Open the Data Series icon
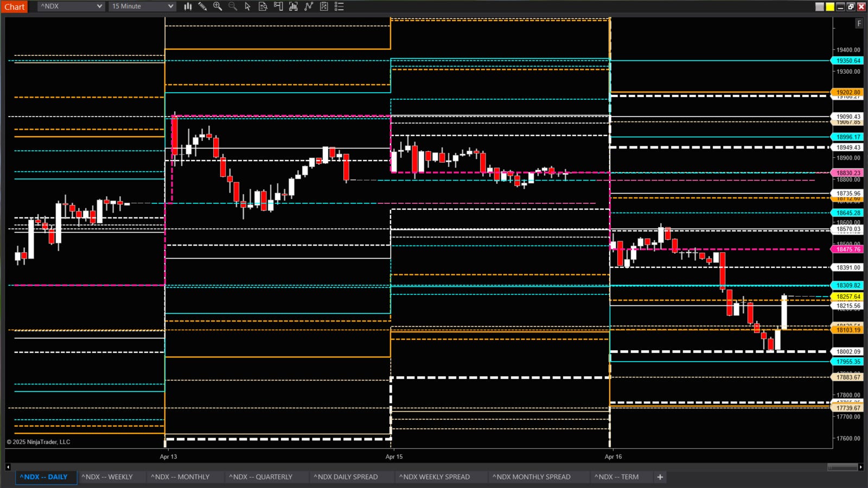Screen dimensions: 868x488 point(293,7)
